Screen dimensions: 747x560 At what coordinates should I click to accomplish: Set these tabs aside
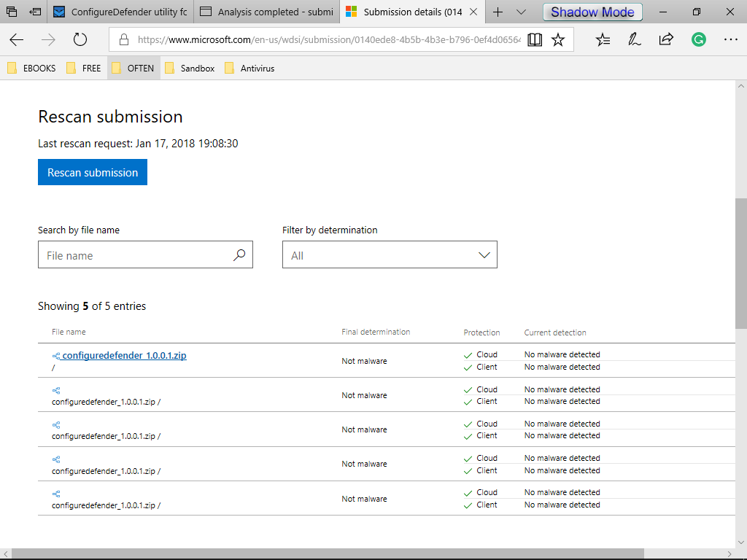pos(35,12)
